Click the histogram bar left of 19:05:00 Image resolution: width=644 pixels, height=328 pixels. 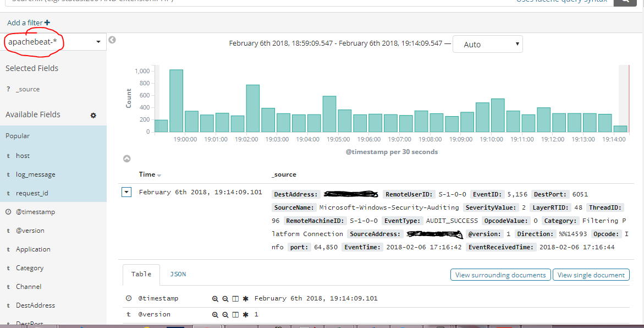329,114
